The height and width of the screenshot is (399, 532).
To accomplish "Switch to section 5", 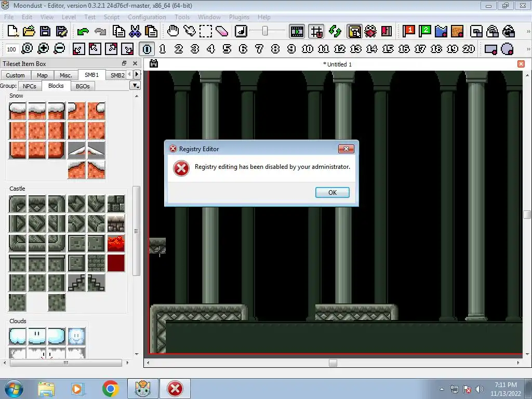I will coord(227,49).
